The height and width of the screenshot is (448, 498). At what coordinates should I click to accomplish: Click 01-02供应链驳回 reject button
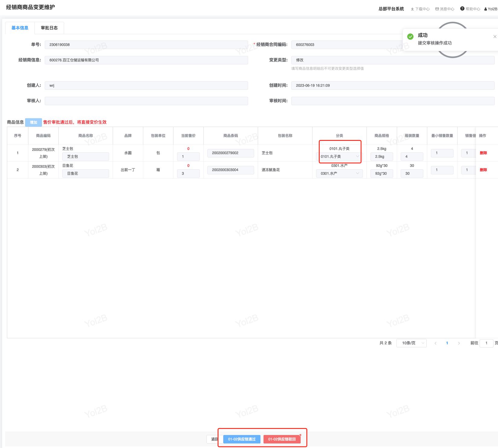tap(282, 439)
